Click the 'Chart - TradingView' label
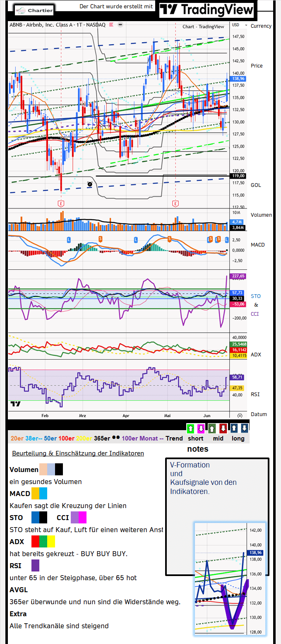 click(203, 27)
